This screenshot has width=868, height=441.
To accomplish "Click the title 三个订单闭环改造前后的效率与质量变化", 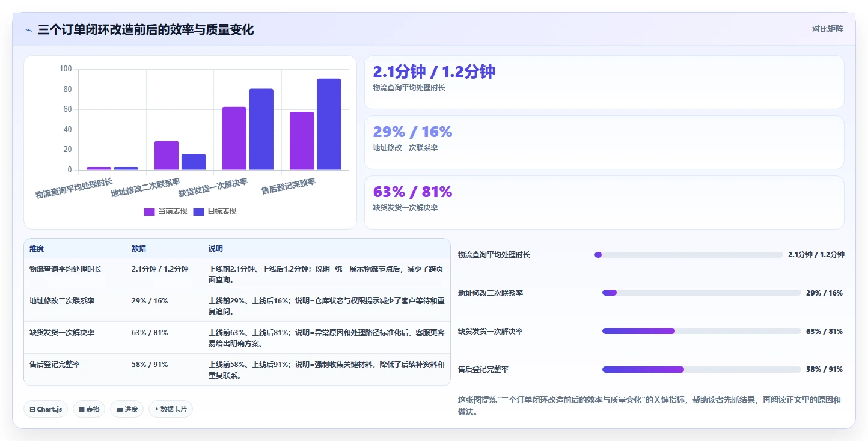I will click(145, 29).
